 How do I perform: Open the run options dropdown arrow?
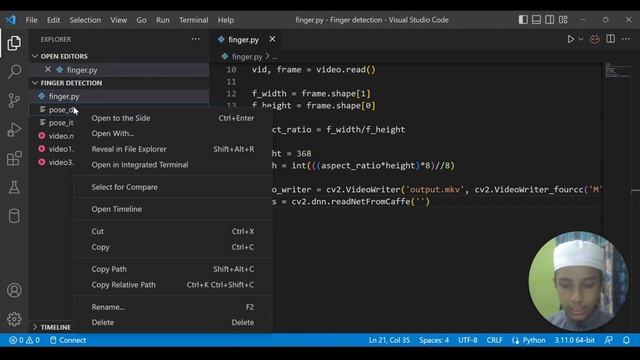pos(581,39)
